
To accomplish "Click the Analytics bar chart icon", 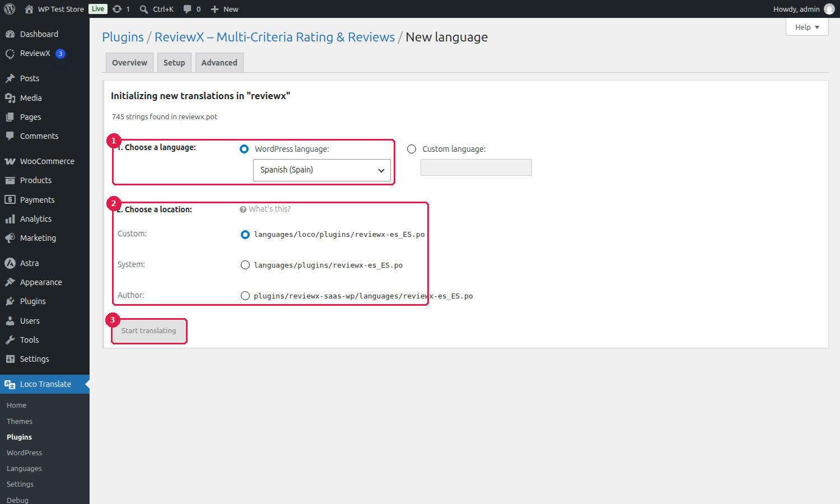I will [x=10, y=219].
